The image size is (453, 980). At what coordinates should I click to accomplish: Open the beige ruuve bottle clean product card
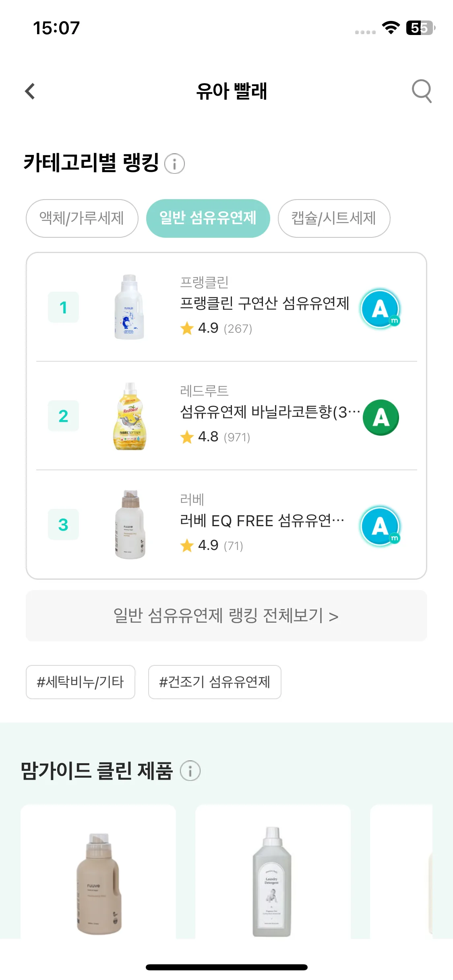98,872
